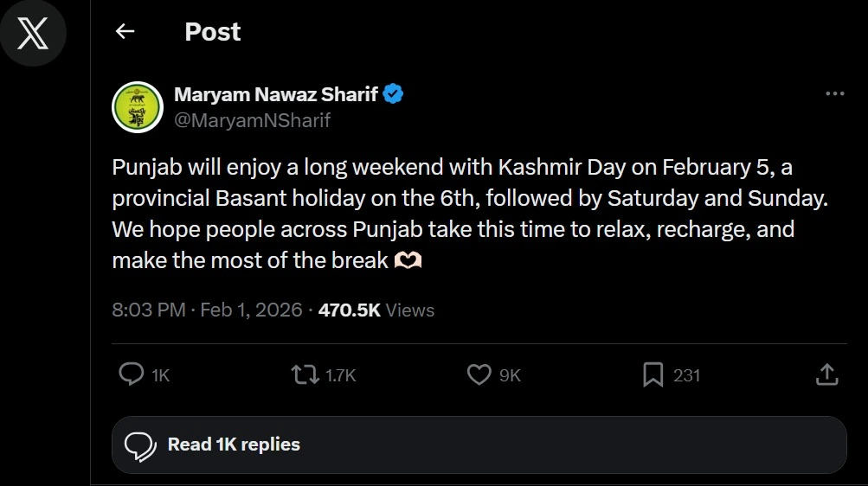Like the post with the heart icon
The image size is (868, 486).
(x=479, y=374)
